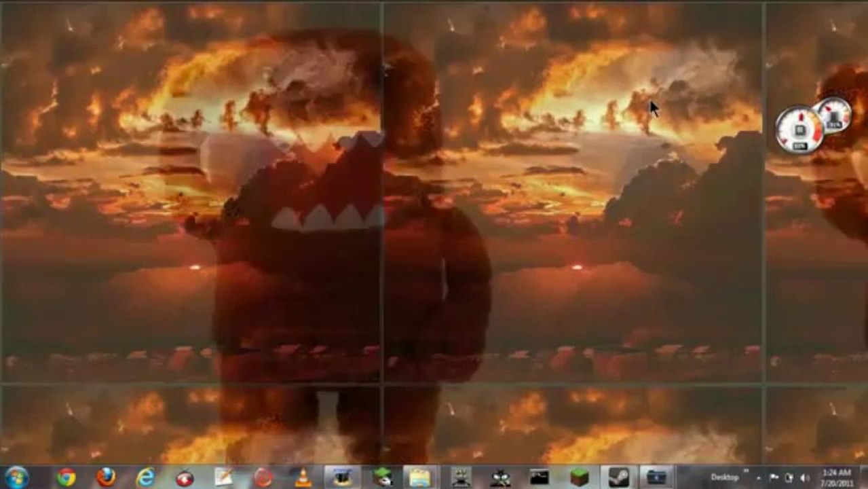Open the Action Center flag icon
This screenshot has width=868, height=489.
[774, 477]
